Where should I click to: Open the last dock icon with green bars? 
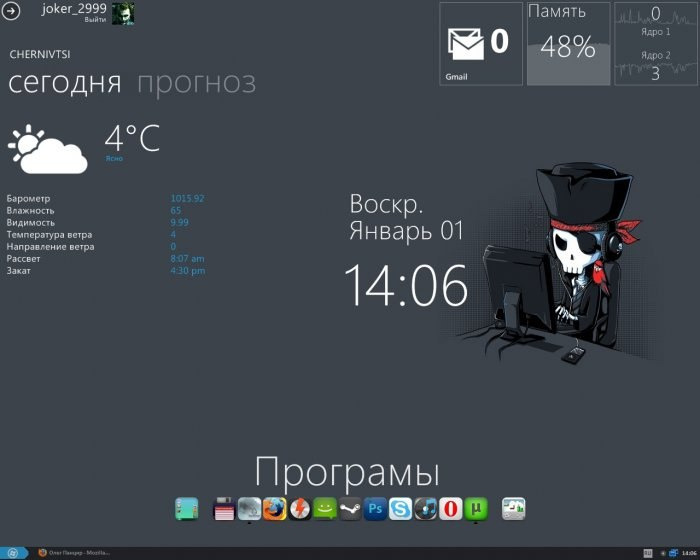(x=514, y=509)
